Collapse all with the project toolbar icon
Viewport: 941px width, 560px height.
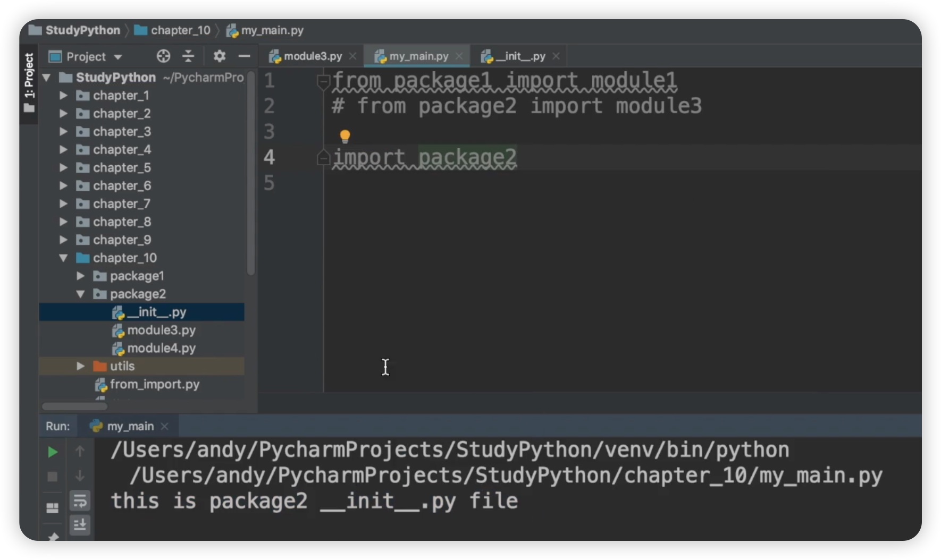(x=188, y=56)
